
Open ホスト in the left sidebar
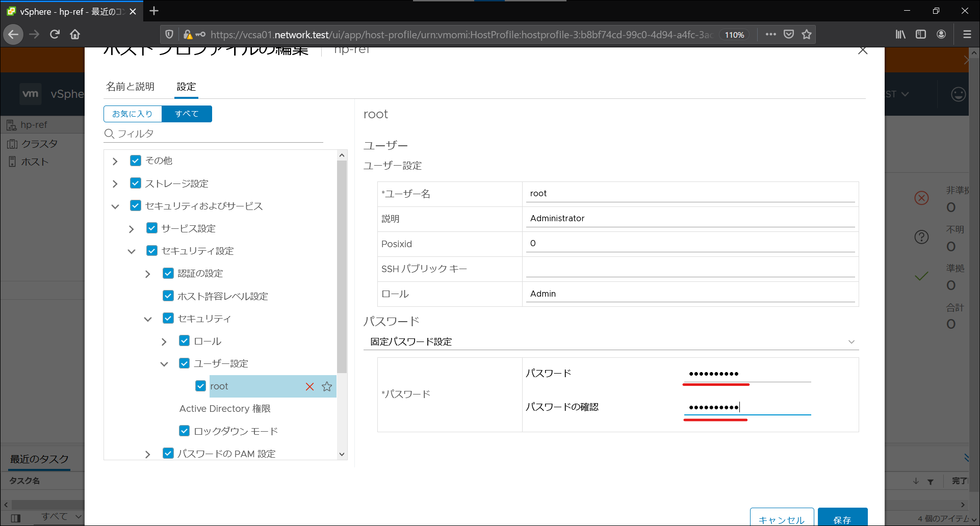pyautogui.click(x=35, y=162)
